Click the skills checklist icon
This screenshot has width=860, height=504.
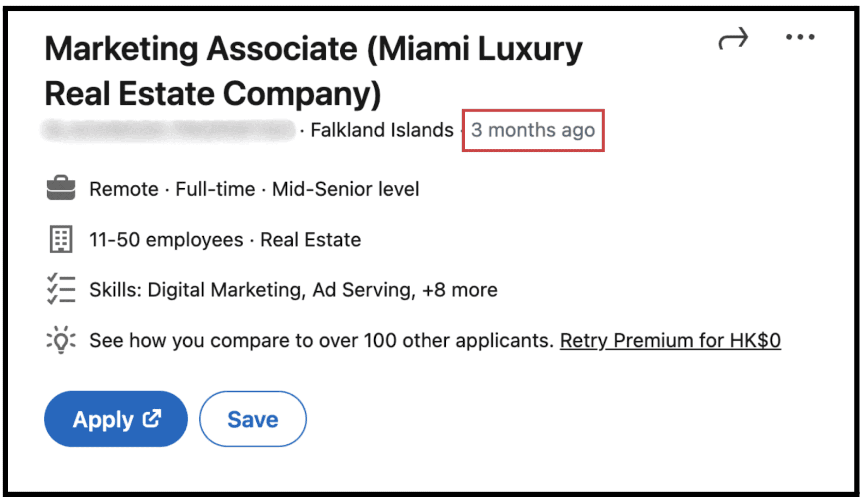pyautogui.click(x=61, y=289)
